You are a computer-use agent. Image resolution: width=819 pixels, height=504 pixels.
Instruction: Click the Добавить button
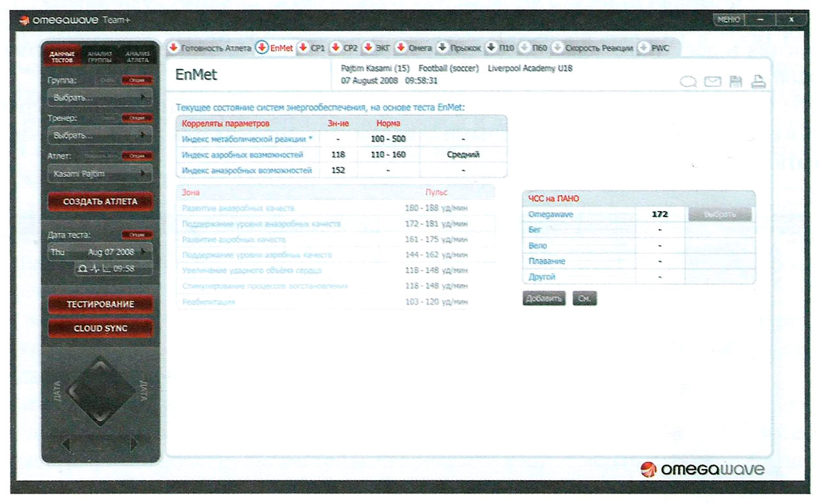point(543,299)
